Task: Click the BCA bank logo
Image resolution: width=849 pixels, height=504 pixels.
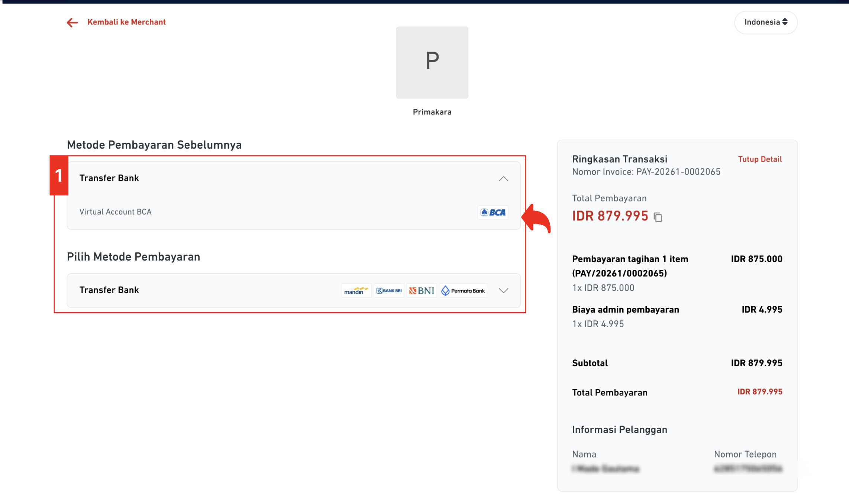Action: [493, 212]
